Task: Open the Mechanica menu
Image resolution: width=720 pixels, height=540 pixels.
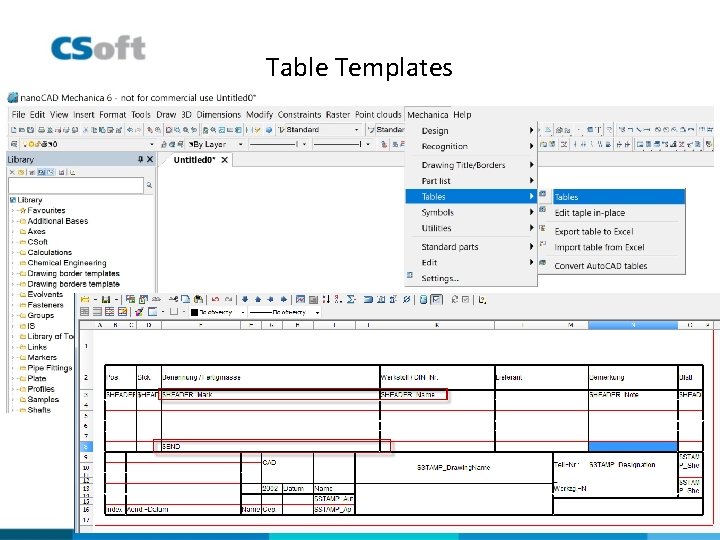Action: point(428,115)
